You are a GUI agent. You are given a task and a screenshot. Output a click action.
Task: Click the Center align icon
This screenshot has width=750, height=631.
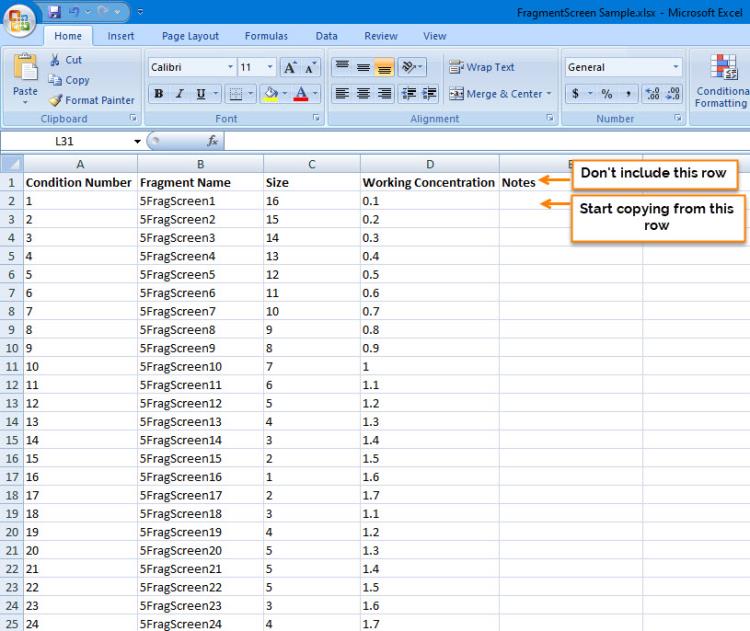tap(363, 94)
